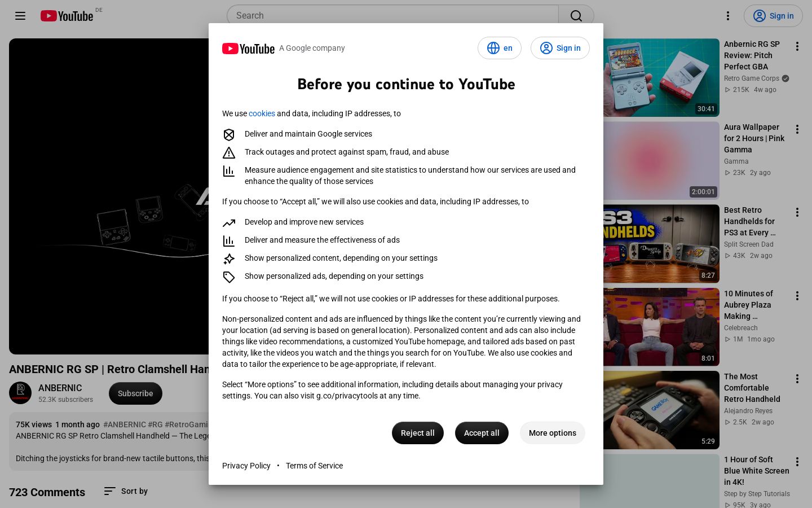Reject all cookies
This screenshot has width=812, height=508.
tap(418, 433)
